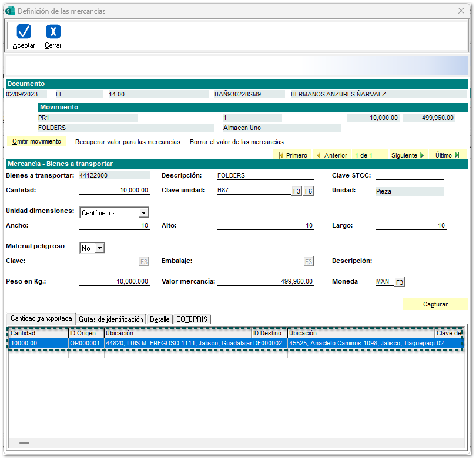Switch to Guías de identificación tab
Image resolution: width=476 pixels, height=460 pixels.
(x=111, y=319)
